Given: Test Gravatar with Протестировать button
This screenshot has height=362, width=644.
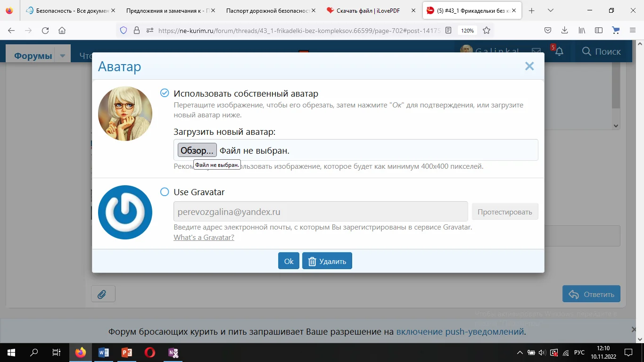Looking at the screenshot, I should point(505,212).
